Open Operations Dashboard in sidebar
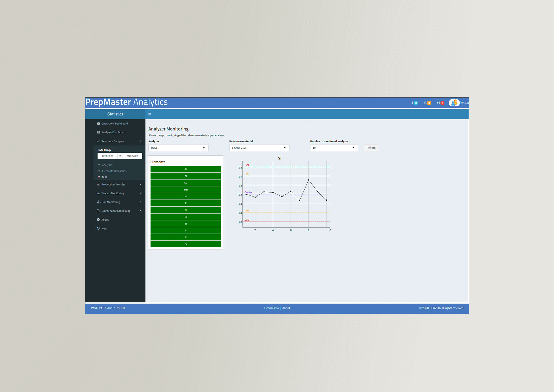 click(x=115, y=124)
